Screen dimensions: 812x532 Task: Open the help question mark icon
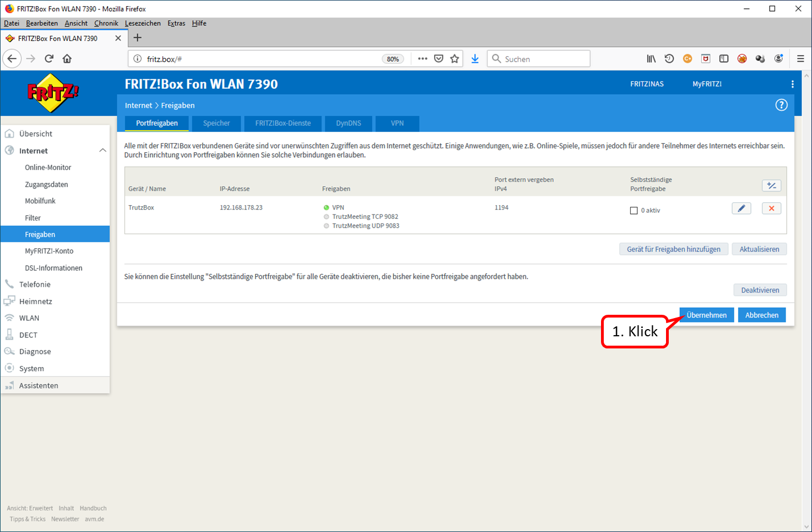[x=781, y=105]
